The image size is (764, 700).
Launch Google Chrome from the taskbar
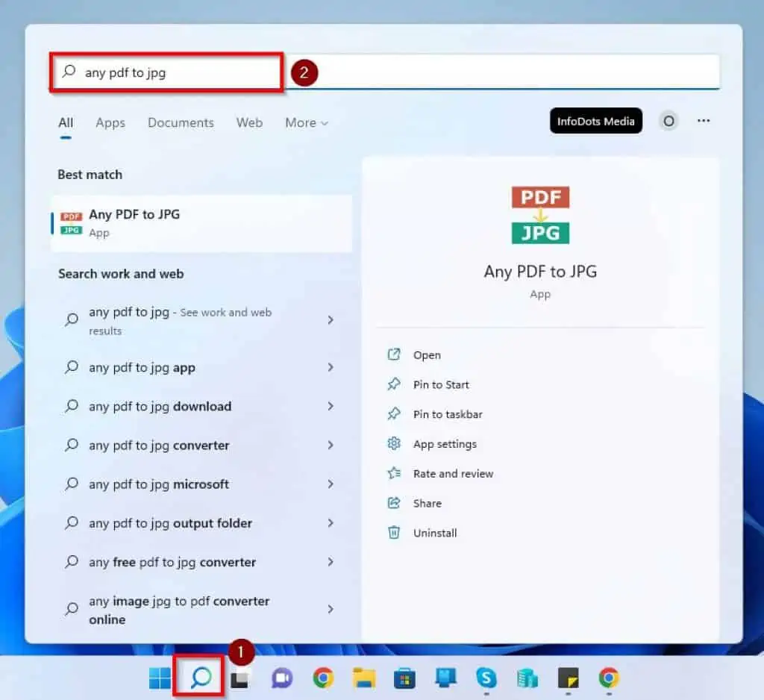tap(323, 678)
